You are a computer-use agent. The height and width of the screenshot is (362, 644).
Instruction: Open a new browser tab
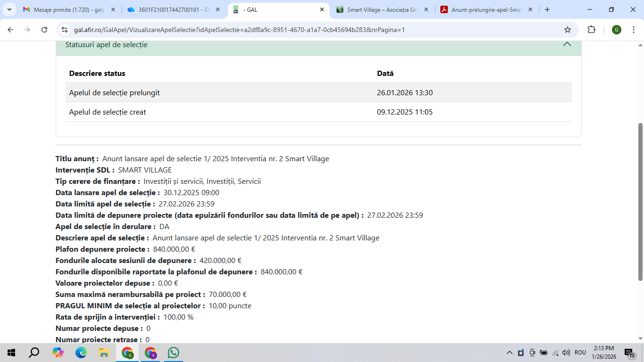point(547,9)
